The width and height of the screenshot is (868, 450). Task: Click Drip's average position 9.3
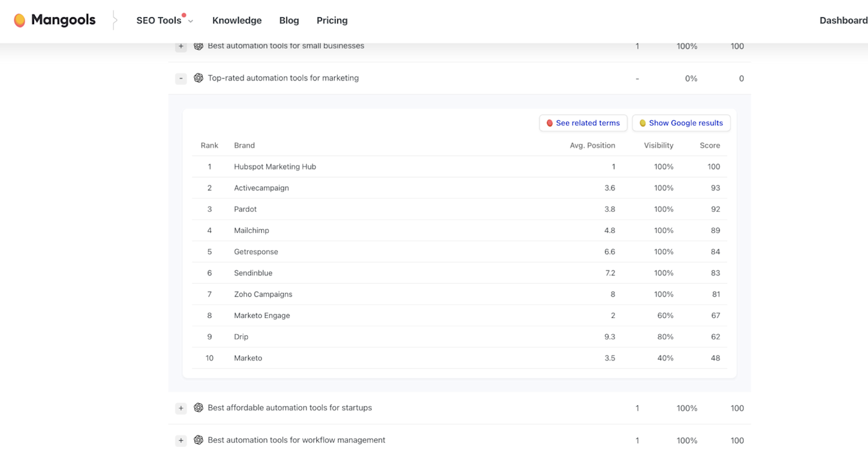[609, 337]
